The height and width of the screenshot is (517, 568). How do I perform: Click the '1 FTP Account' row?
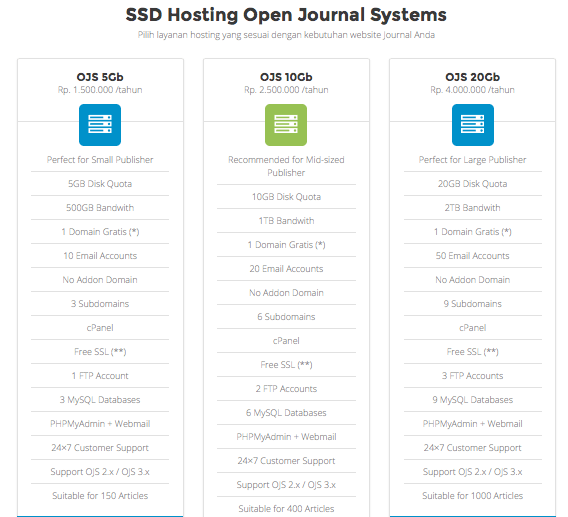[100, 376]
